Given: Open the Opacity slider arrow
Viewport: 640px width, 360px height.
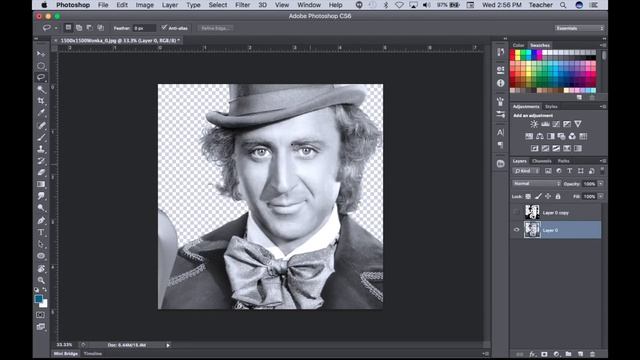Looking at the screenshot, I should tap(601, 184).
